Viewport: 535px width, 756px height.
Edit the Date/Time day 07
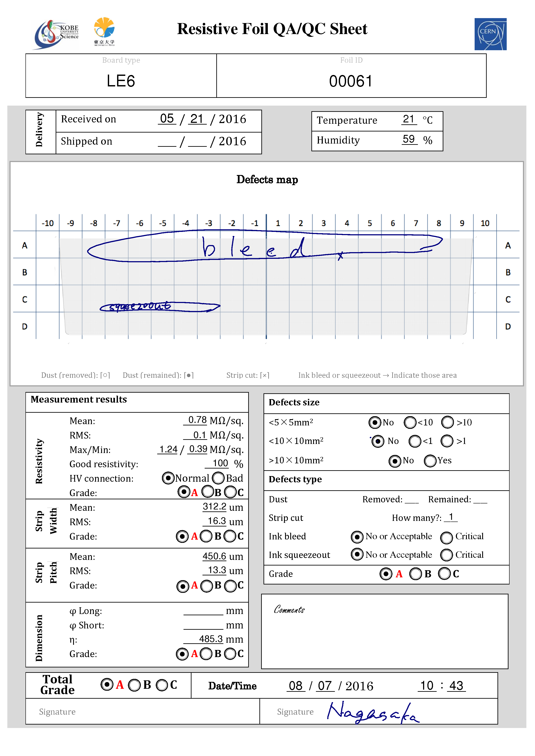(325, 686)
